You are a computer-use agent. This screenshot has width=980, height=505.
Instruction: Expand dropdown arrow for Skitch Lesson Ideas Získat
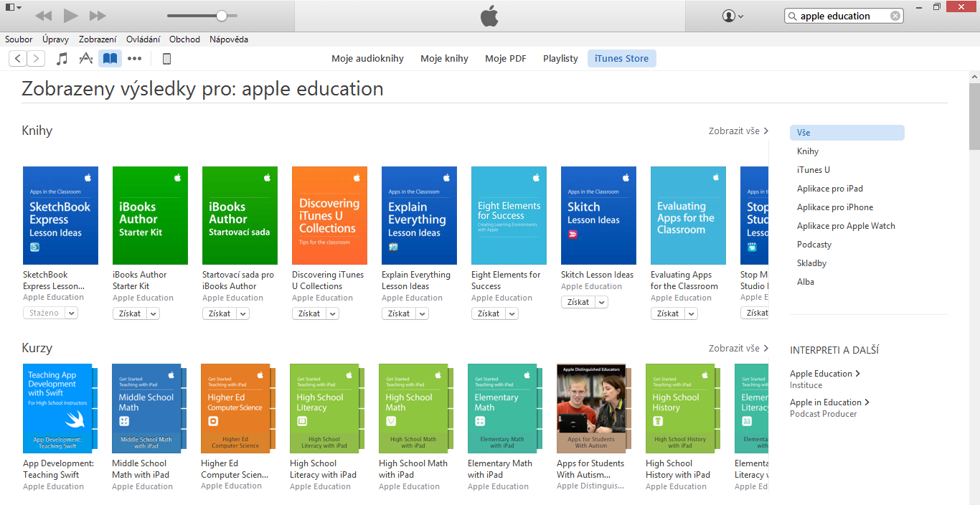602,302
